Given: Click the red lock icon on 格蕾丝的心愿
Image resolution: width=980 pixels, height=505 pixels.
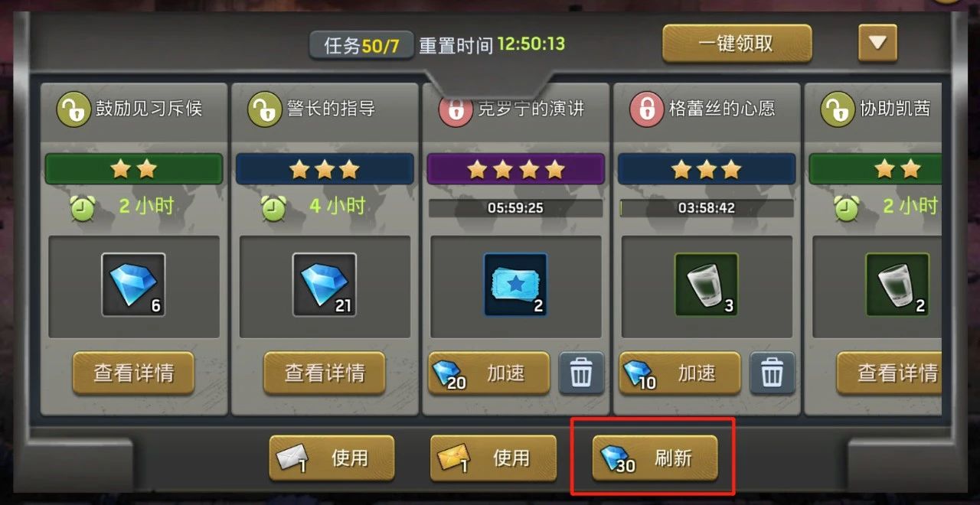Looking at the screenshot, I should (x=646, y=109).
